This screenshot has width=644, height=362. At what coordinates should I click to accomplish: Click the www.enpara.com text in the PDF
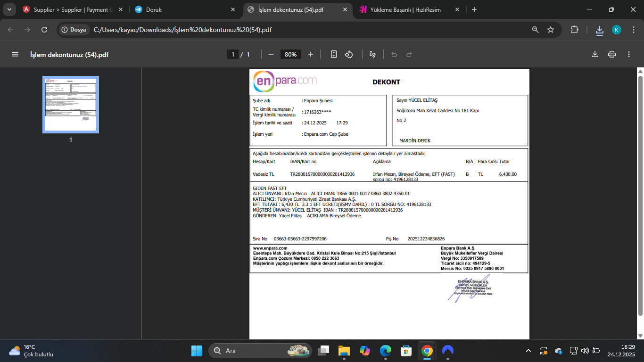[x=270, y=248]
